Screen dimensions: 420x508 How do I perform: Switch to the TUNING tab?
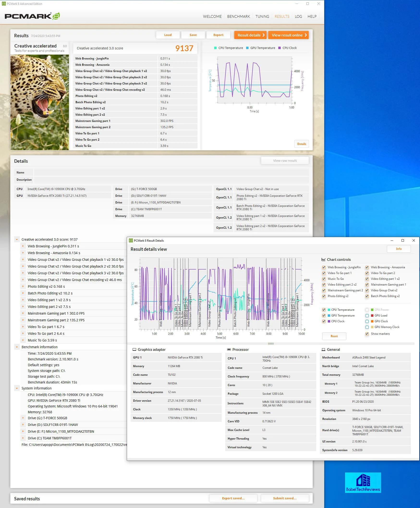point(262,17)
